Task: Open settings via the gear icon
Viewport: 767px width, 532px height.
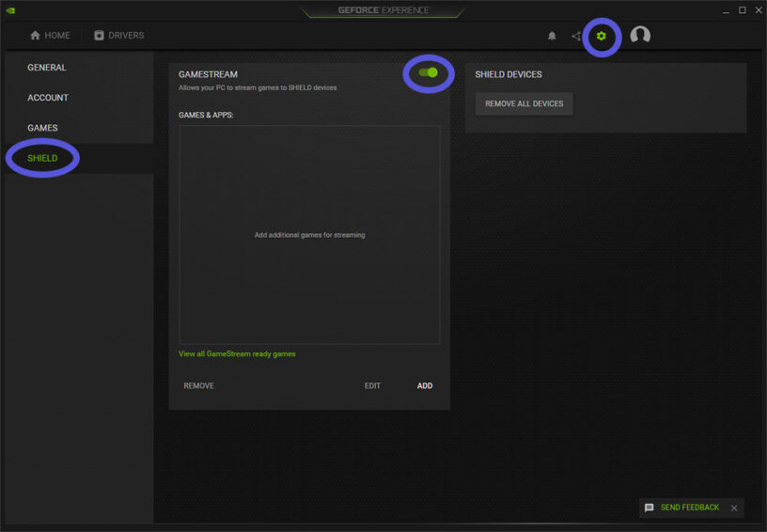Action: (x=602, y=36)
